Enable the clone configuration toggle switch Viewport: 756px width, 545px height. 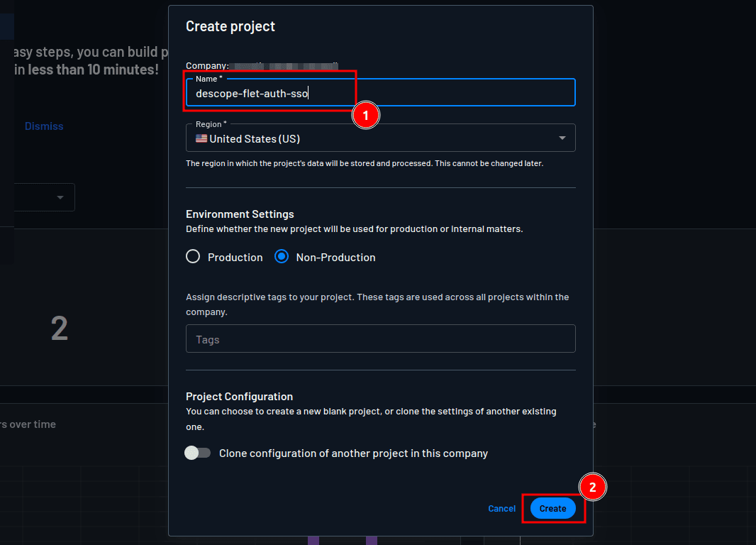pos(197,453)
